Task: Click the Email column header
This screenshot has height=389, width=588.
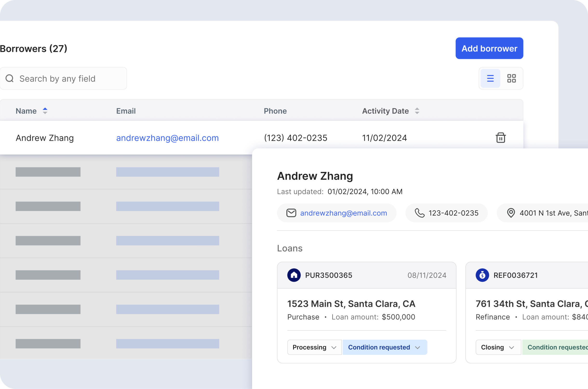Action: coord(126,111)
